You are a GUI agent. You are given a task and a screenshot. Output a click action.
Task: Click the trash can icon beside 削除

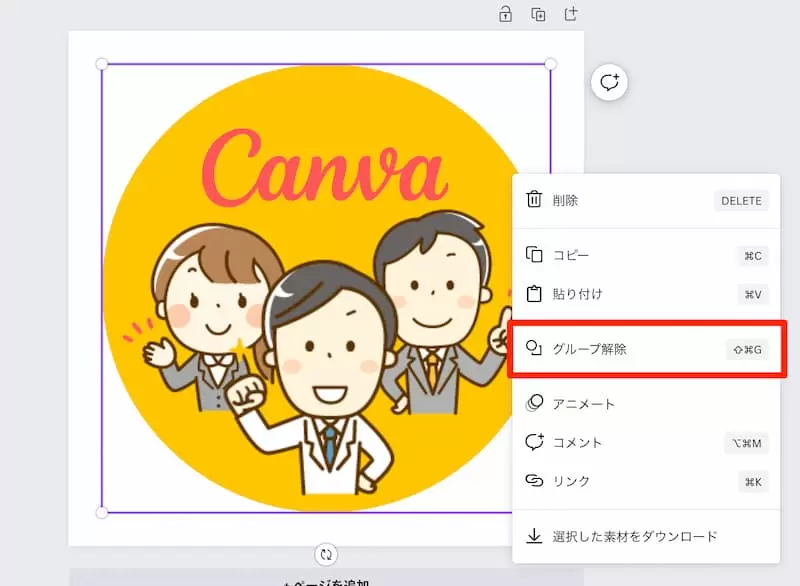coord(534,199)
